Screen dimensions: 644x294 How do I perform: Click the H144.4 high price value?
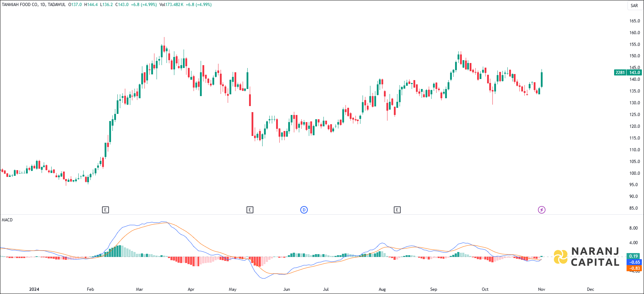(x=91, y=5)
